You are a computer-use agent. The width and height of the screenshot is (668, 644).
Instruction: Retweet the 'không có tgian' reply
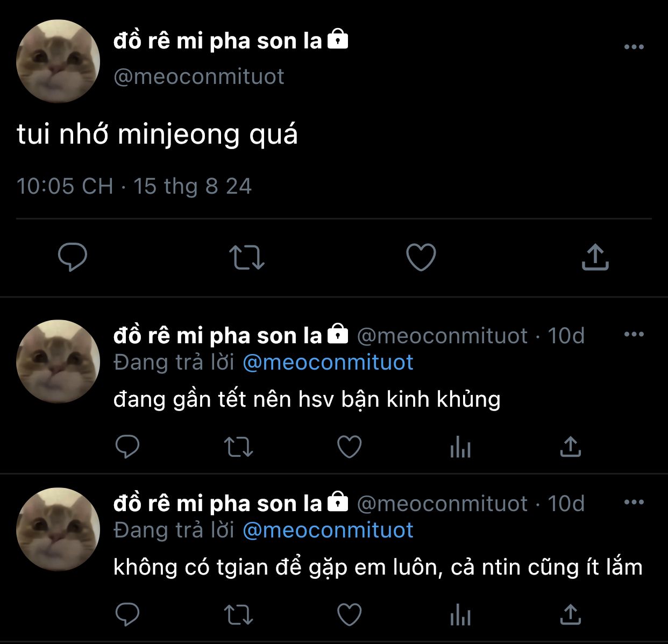pyautogui.click(x=238, y=614)
